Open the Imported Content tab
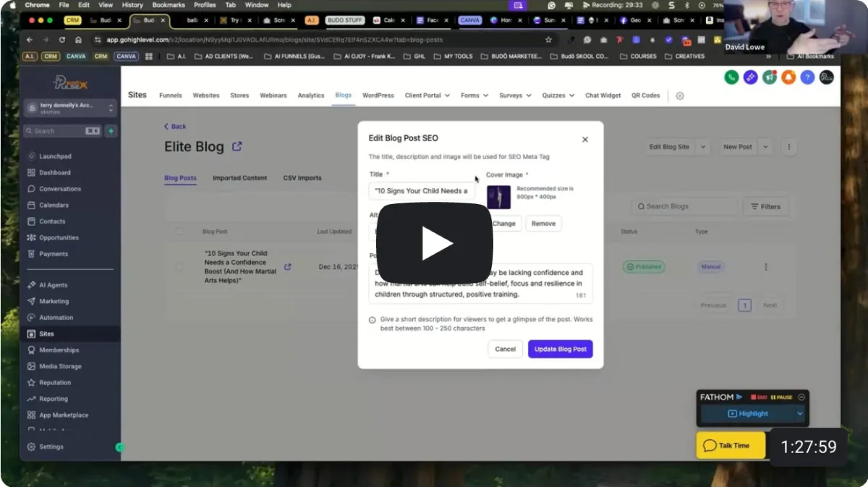Image resolution: width=868 pixels, height=487 pixels. click(239, 178)
